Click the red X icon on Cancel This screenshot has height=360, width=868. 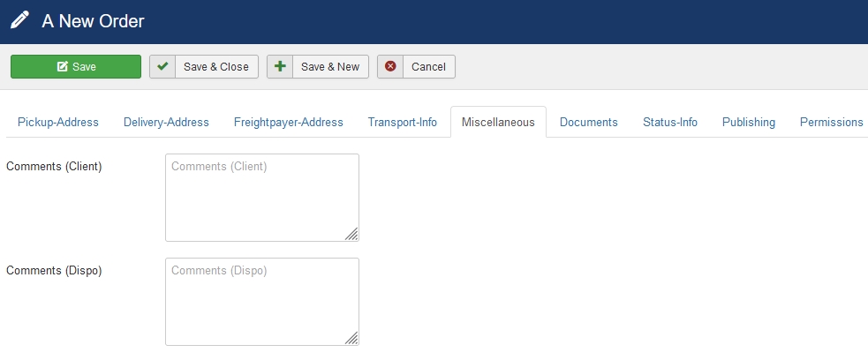[x=390, y=66]
